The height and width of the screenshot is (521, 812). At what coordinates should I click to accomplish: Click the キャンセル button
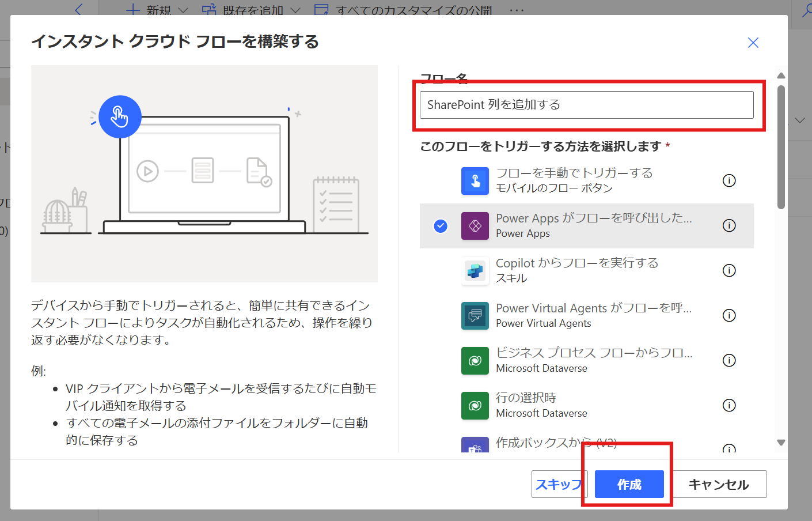tap(719, 484)
